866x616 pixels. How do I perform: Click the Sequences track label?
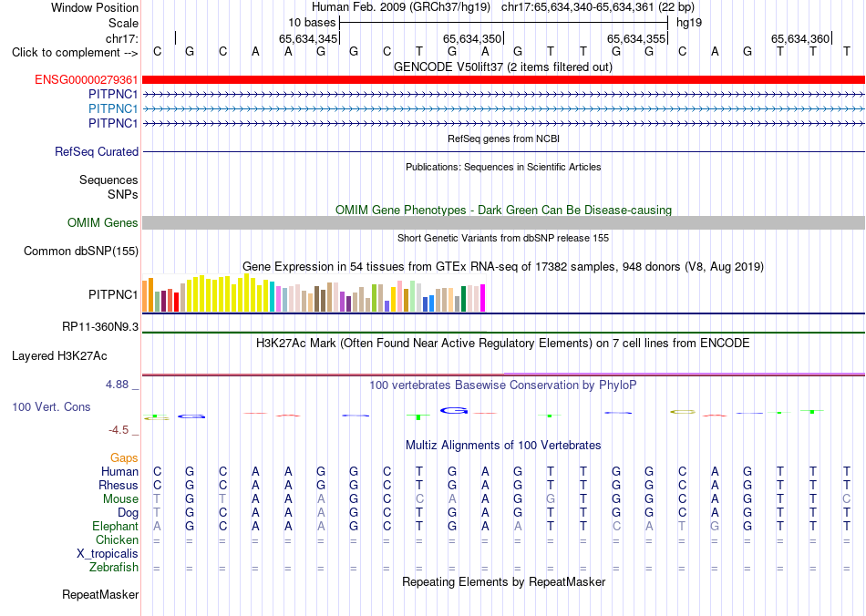[108, 180]
